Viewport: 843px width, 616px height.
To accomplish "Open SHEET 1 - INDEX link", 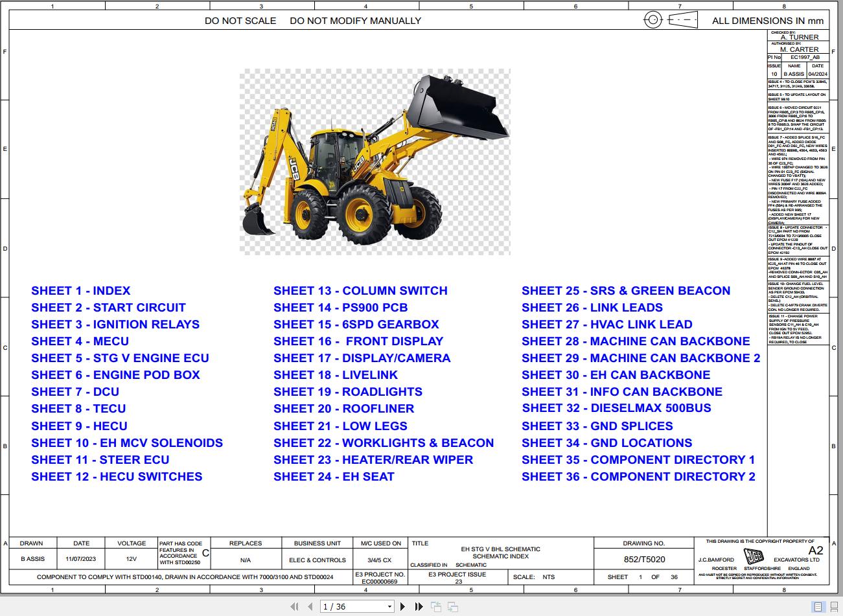I will [81, 291].
